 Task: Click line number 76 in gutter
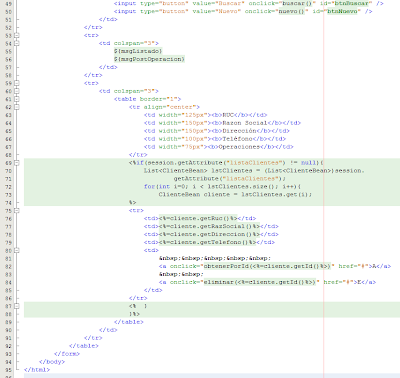click(x=8, y=219)
